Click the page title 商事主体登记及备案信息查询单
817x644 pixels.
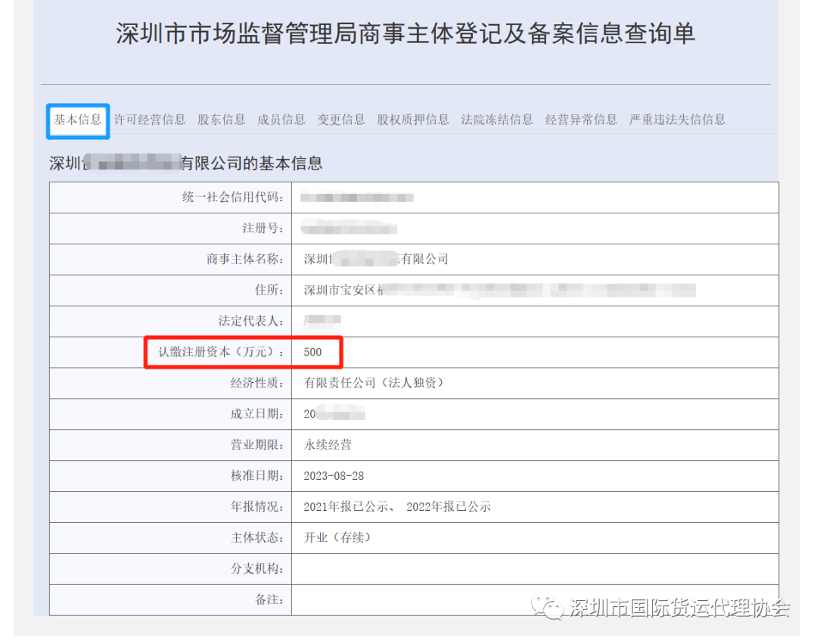[x=405, y=34]
